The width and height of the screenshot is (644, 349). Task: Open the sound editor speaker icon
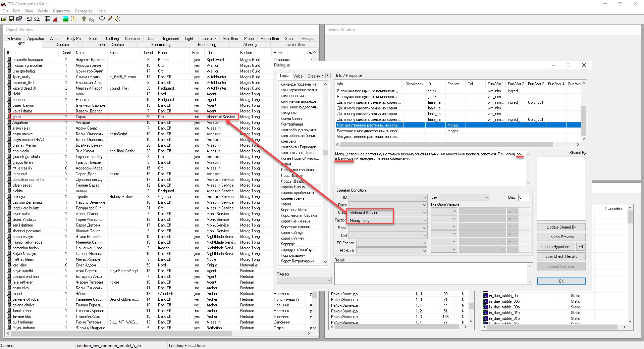pos(117,19)
